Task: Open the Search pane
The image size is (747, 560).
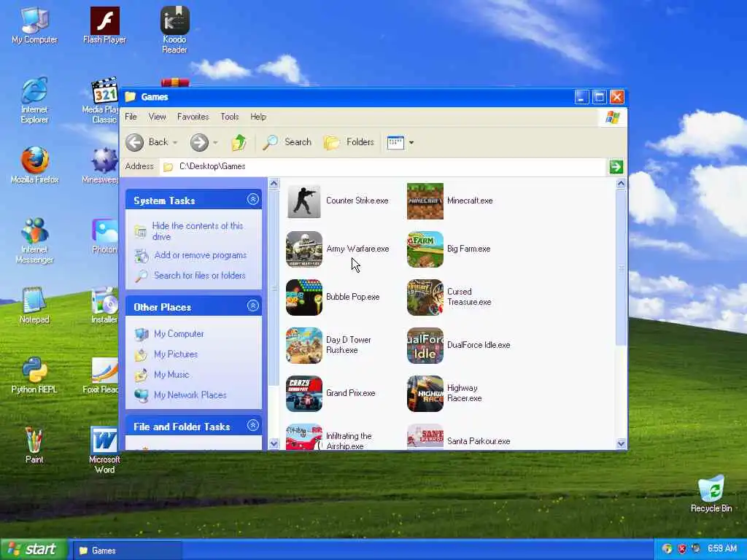Action: pyautogui.click(x=287, y=142)
